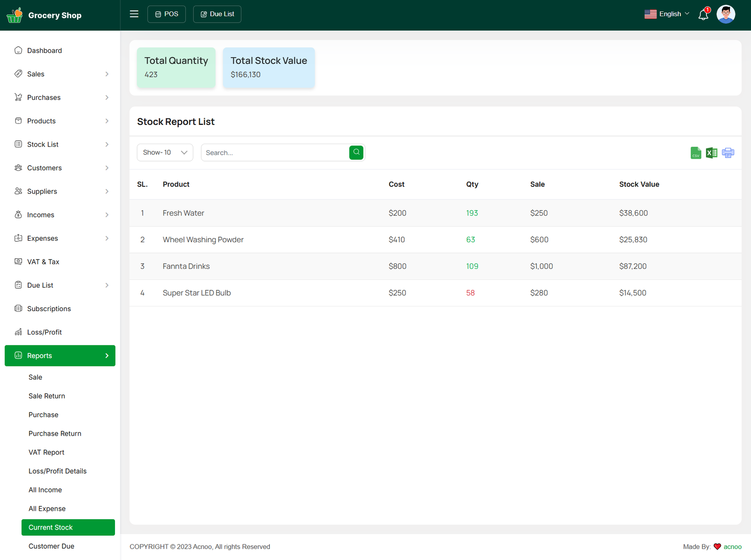This screenshot has width=751, height=560.
Task: Click the Grocery Shop basket logo
Action: coord(15,15)
